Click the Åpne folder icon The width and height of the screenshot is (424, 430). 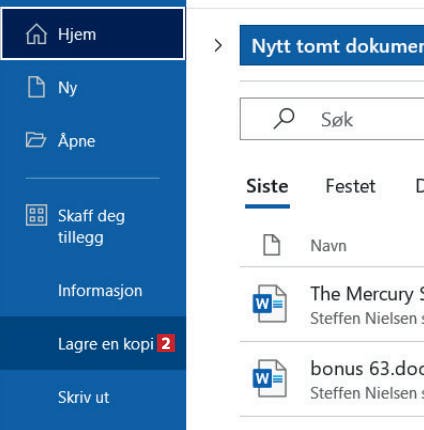36,140
